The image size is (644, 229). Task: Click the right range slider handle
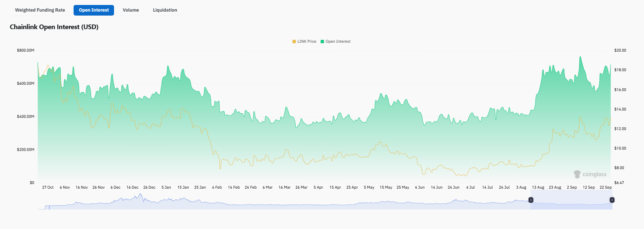coord(612,200)
